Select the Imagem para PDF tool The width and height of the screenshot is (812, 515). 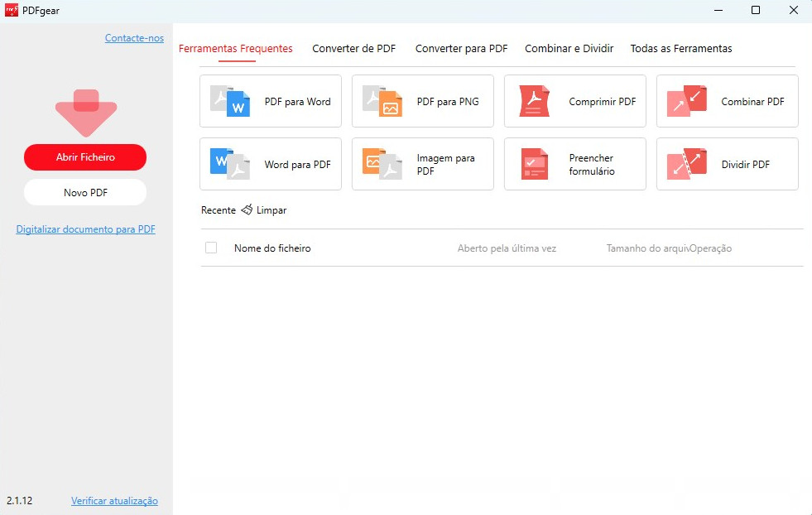[422, 164]
